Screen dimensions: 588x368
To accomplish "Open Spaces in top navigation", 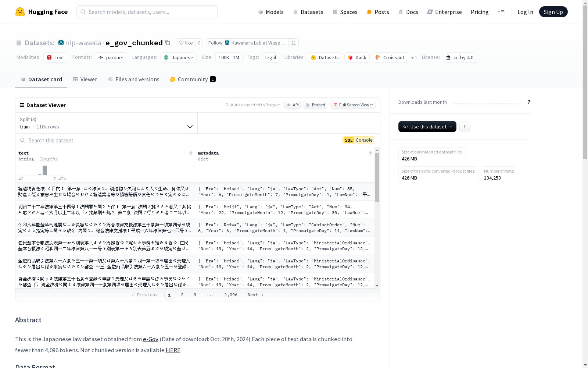I will [x=345, y=12].
